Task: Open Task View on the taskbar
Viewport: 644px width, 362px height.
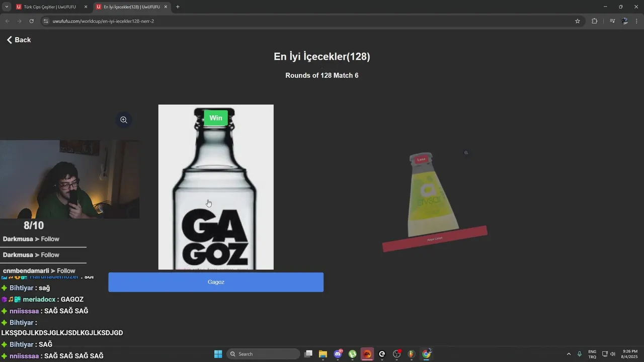Action: [x=308, y=354]
